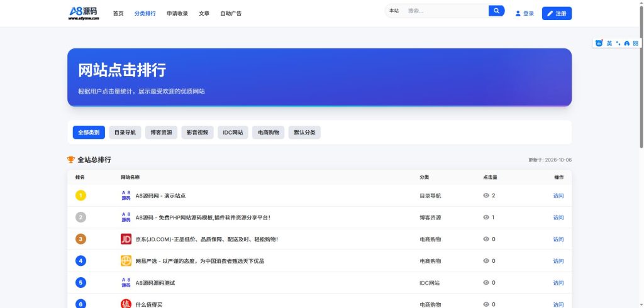Select the IDC网站 category tab
The width and height of the screenshot is (644, 308).
tap(233, 132)
